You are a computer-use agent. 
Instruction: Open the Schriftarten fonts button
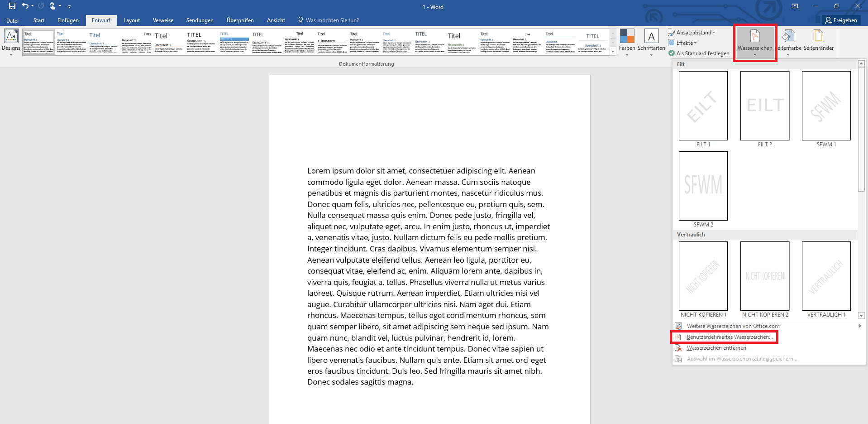click(651, 42)
